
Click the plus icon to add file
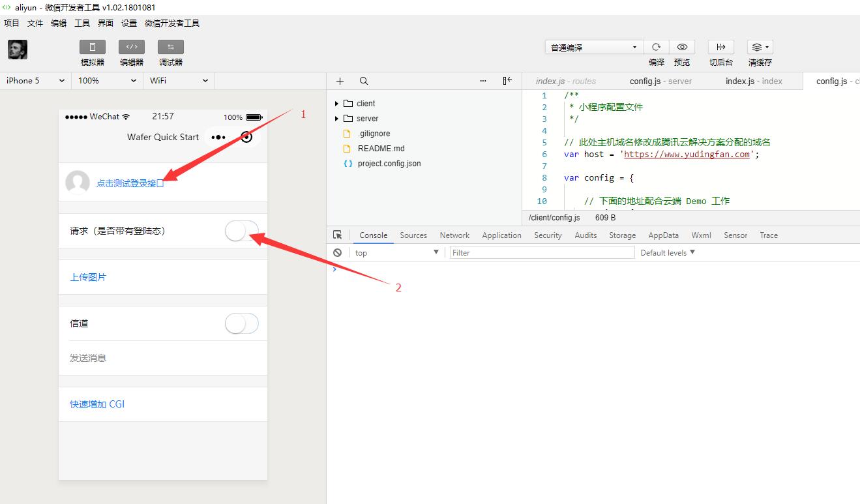[340, 81]
